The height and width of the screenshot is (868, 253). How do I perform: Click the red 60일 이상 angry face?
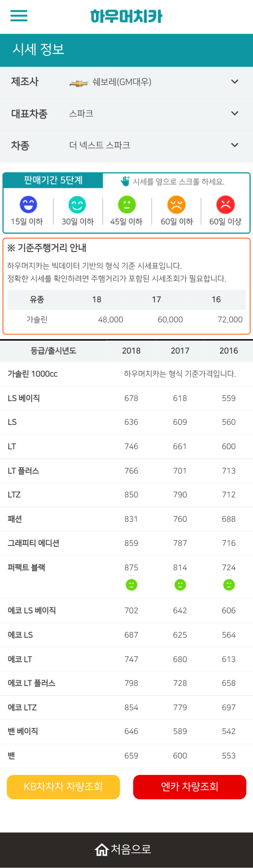225,204
